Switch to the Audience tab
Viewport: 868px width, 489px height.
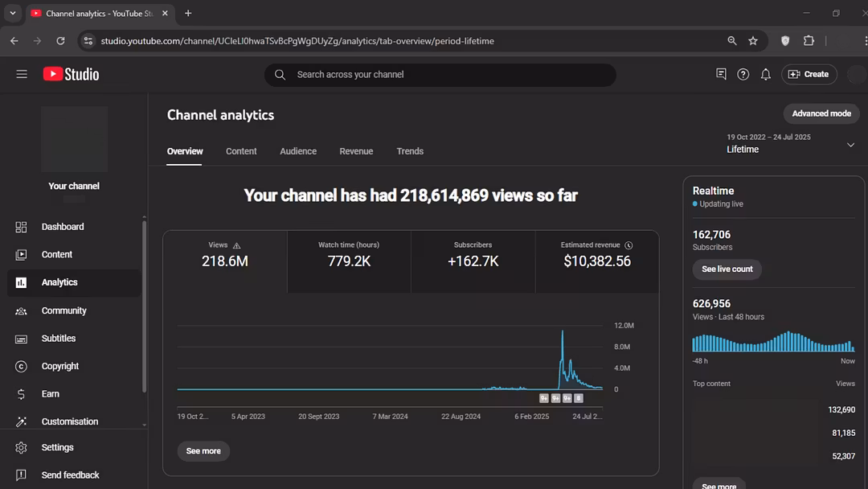click(x=298, y=151)
